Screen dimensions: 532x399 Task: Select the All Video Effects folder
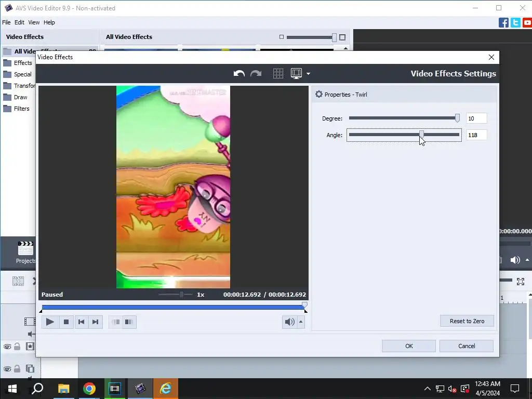pyautogui.click(x=49, y=51)
